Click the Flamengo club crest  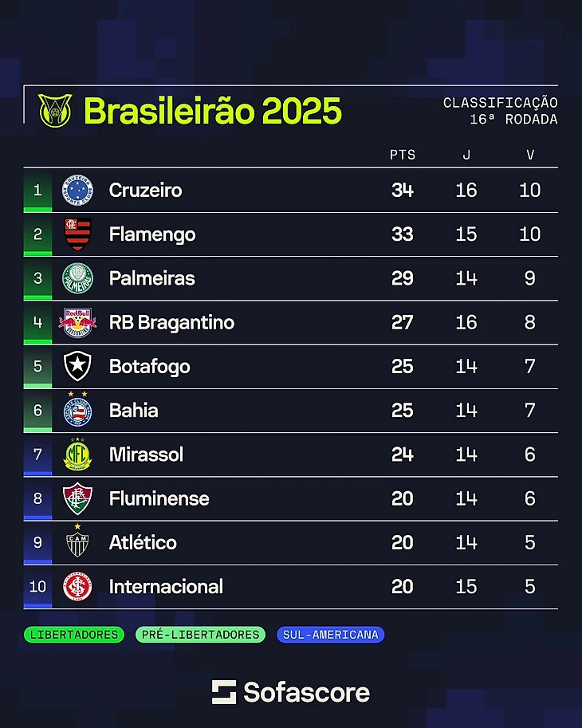[x=77, y=234]
